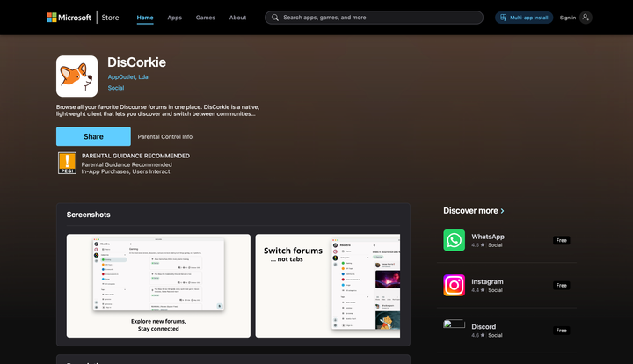633x364 pixels.
Task: Click the Instagram 4.4 star rating
Action: pos(477,290)
